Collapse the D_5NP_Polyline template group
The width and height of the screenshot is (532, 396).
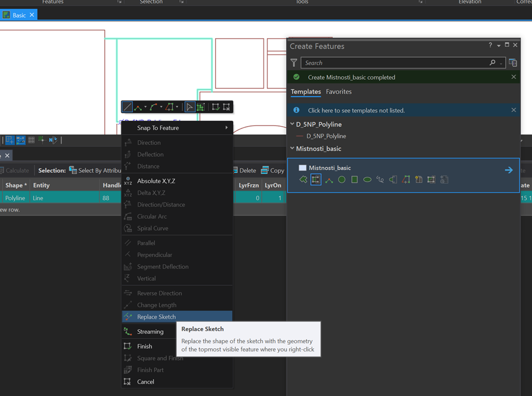pos(292,124)
